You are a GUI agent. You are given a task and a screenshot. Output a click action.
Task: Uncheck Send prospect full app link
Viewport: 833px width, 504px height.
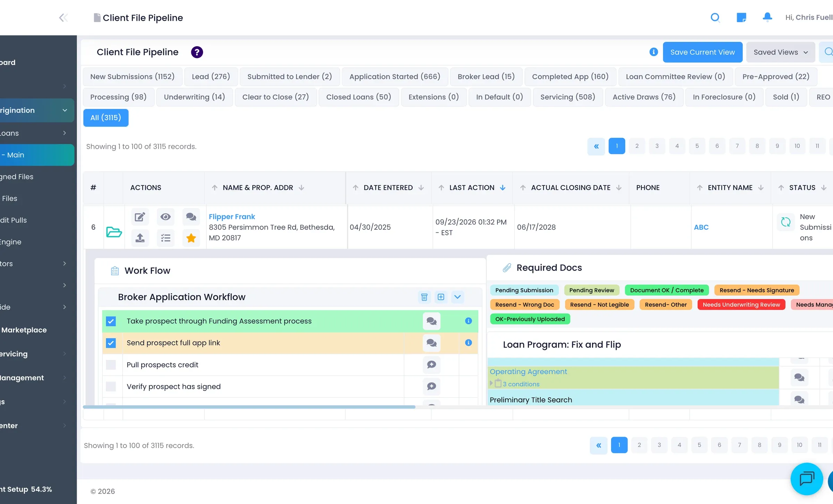tap(111, 343)
